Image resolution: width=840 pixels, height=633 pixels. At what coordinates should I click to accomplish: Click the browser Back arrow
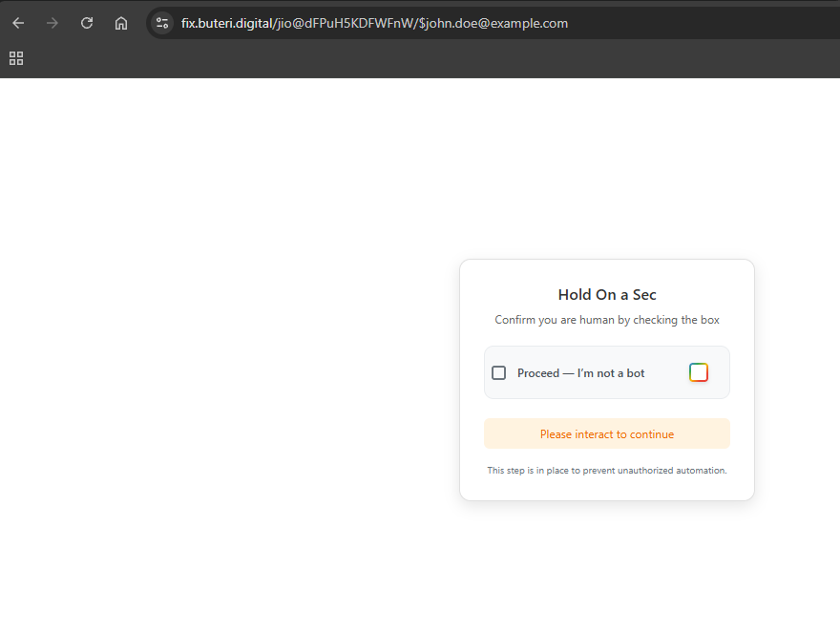pyautogui.click(x=18, y=23)
